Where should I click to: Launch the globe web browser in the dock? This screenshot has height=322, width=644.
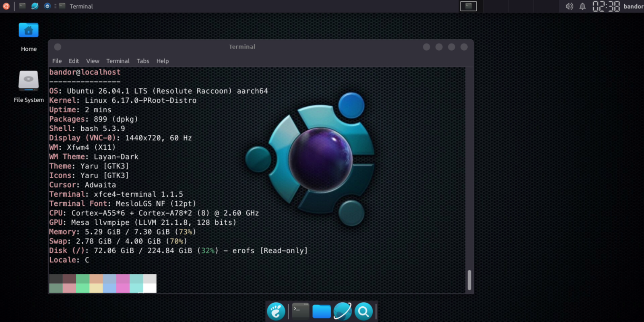coord(343,311)
